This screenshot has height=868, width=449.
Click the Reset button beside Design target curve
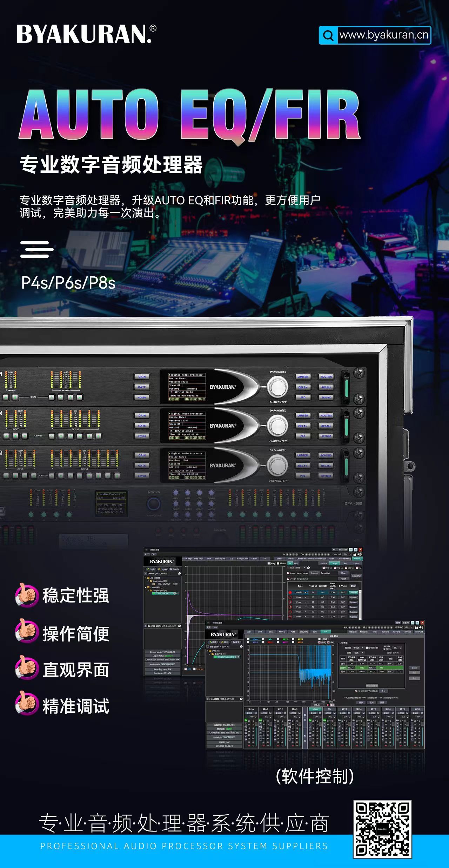(343, 579)
